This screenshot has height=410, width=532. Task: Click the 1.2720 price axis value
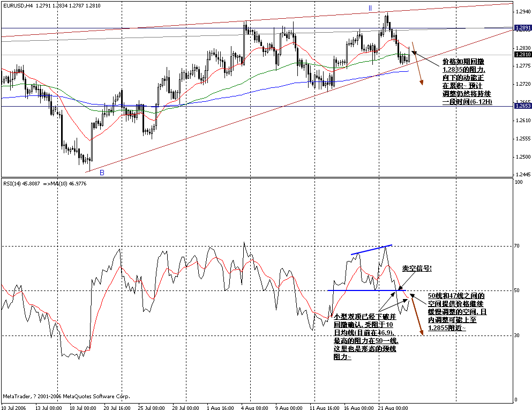pos(523,84)
